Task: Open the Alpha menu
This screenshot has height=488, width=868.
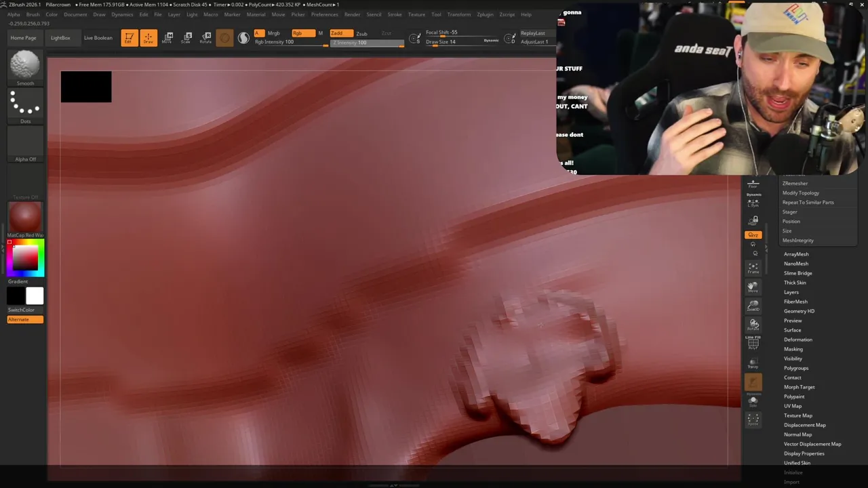Action: (x=14, y=14)
